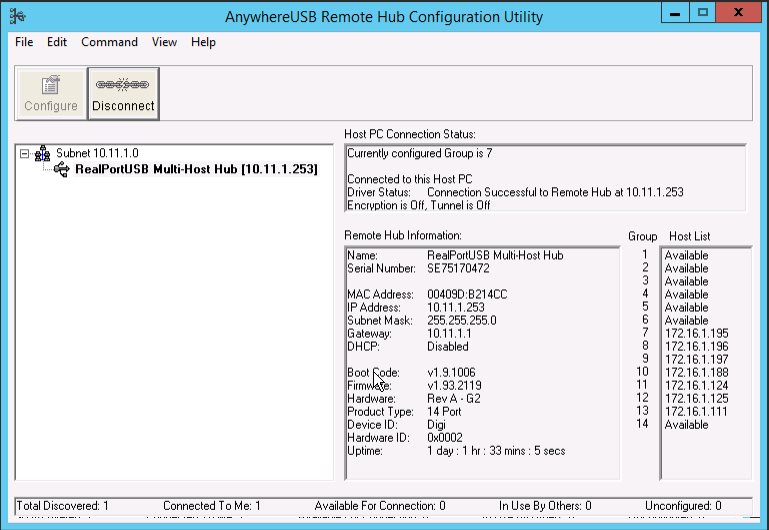Click host entry 172.16.1.197 in Host List
Image resolution: width=769 pixels, height=530 pixels.
coord(696,359)
